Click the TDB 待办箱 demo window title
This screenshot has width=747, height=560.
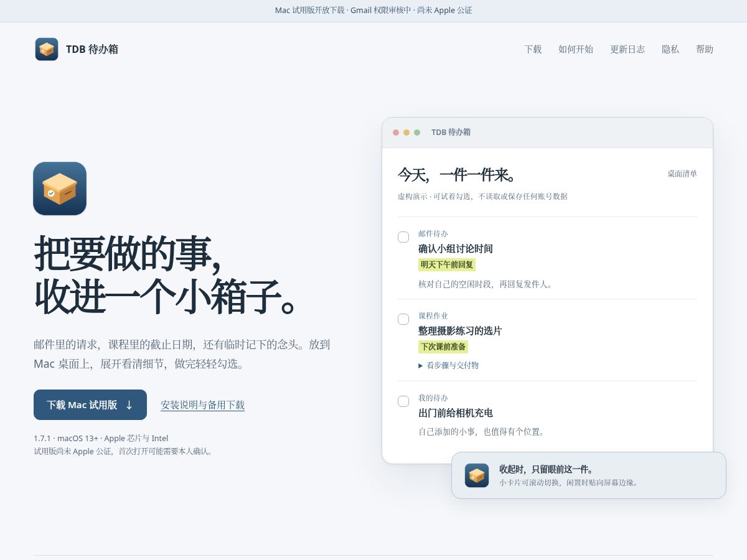pos(451,133)
